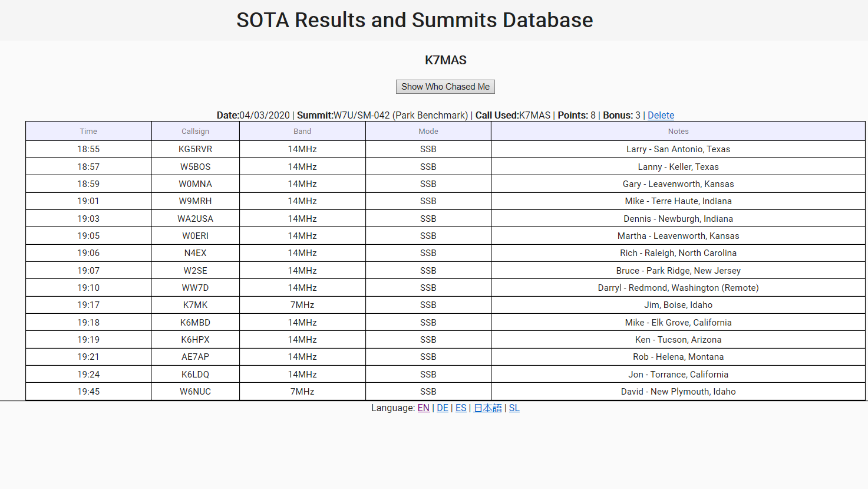Switch language to DE
Viewport: 868px width, 489px height.
[x=443, y=408]
